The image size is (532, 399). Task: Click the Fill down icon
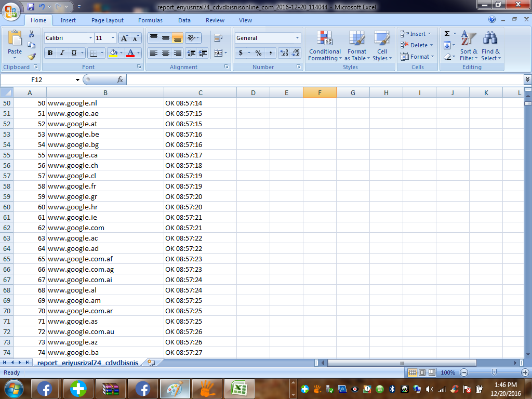[447, 45]
